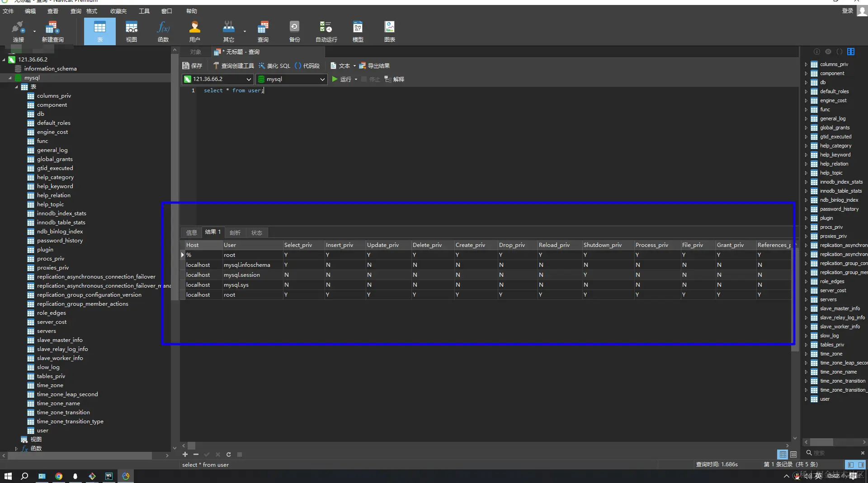Screen dimensions: 868x483
Task: Switch to the 剖析 (Profile) result tab
Action: pyautogui.click(x=235, y=232)
